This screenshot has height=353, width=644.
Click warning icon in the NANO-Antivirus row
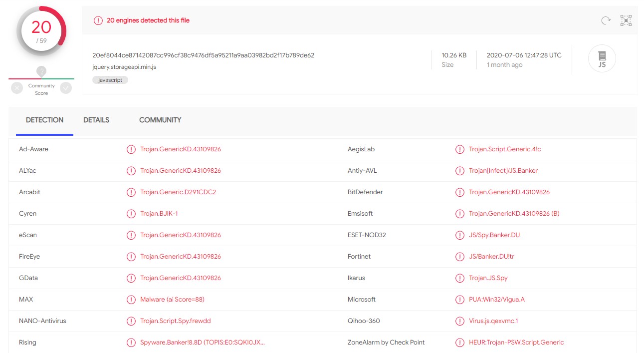click(x=131, y=321)
